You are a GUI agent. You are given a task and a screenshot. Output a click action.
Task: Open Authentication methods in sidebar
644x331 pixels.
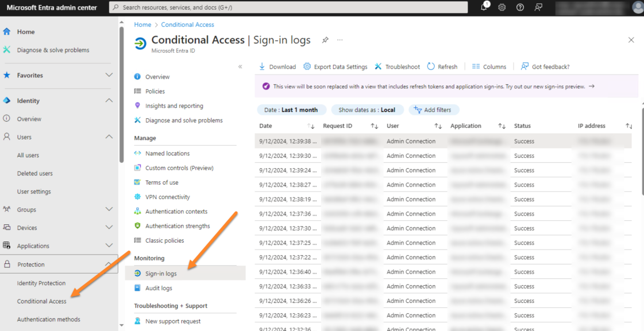[48, 319]
